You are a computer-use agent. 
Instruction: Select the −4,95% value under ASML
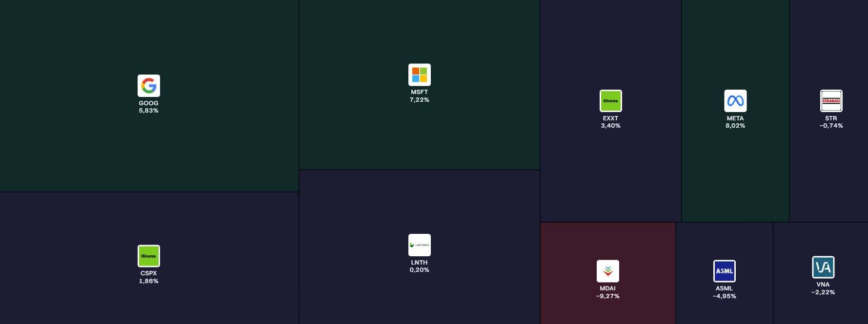pos(725,296)
